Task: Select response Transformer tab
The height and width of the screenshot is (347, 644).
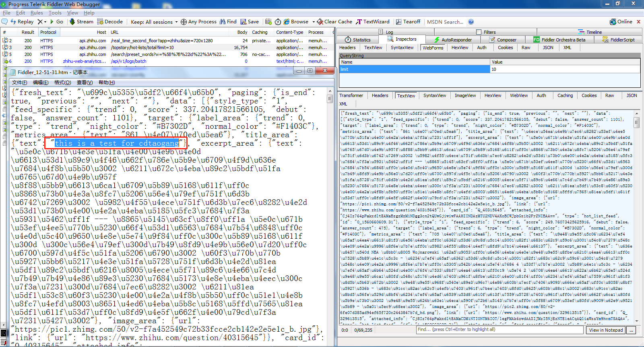Action: coord(351,95)
